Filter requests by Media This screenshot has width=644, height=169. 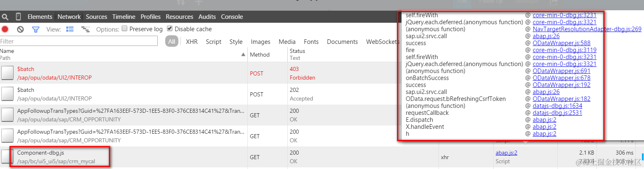coord(287,42)
